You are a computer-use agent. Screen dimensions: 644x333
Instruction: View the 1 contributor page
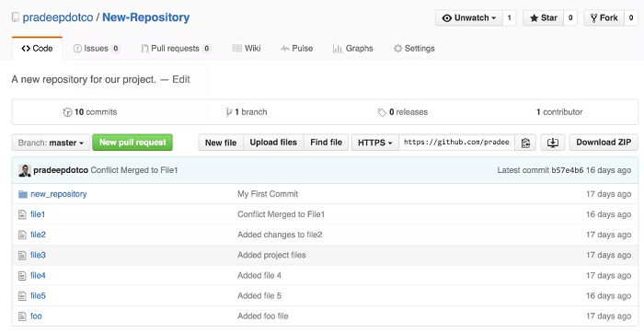click(x=559, y=112)
